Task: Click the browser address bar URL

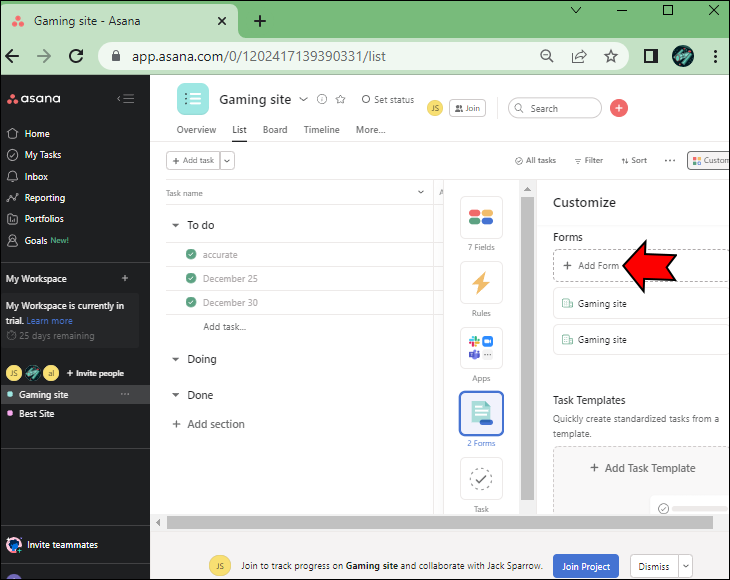Action: coord(258,56)
